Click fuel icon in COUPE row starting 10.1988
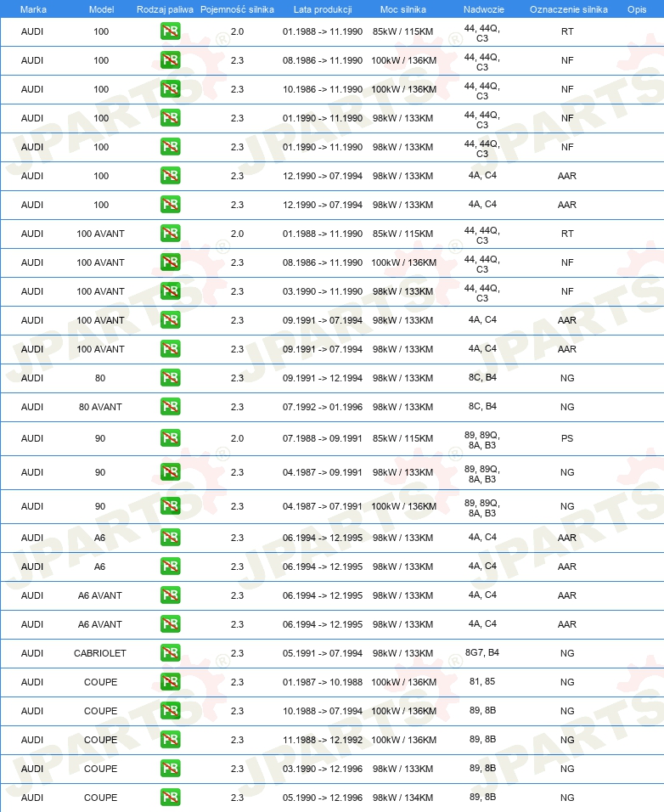Image resolution: width=664 pixels, height=812 pixels. click(171, 711)
